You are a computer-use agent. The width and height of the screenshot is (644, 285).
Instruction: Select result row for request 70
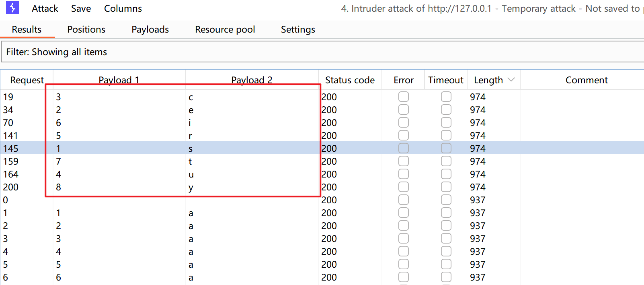(x=161, y=123)
